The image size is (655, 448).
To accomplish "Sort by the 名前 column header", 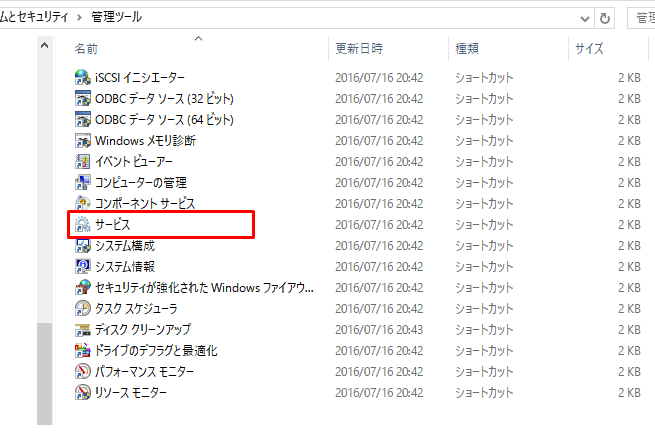I will (x=86, y=49).
